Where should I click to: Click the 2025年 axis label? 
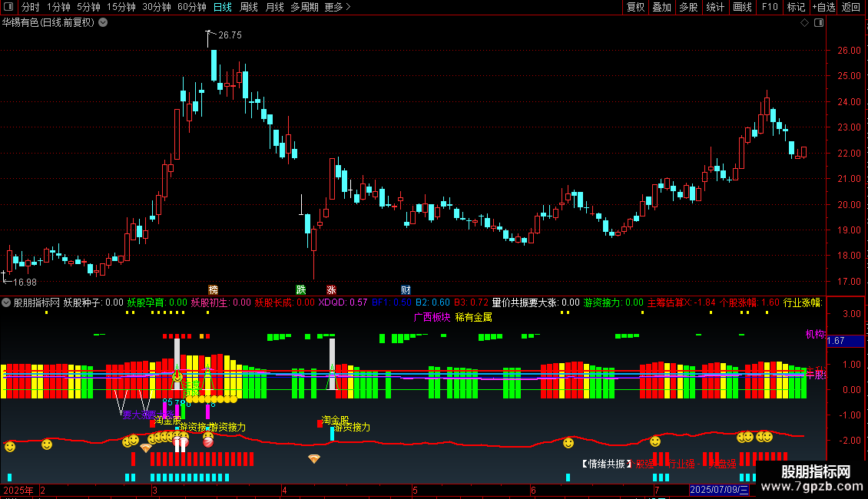click(x=18, y=490)
